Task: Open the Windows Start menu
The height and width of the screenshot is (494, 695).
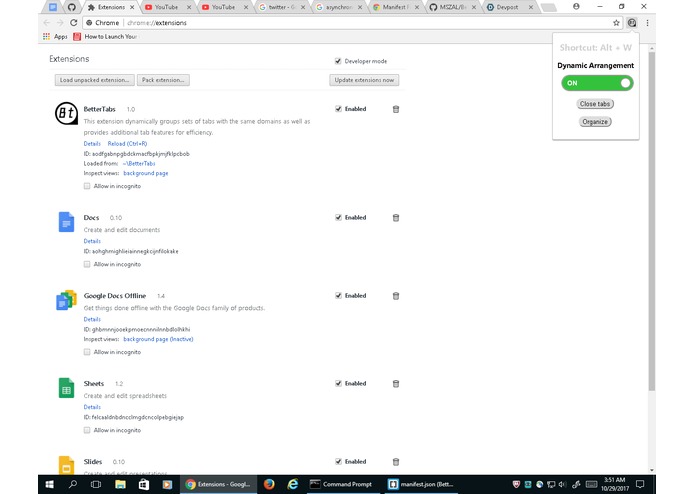Action: [x=49, y=484]
